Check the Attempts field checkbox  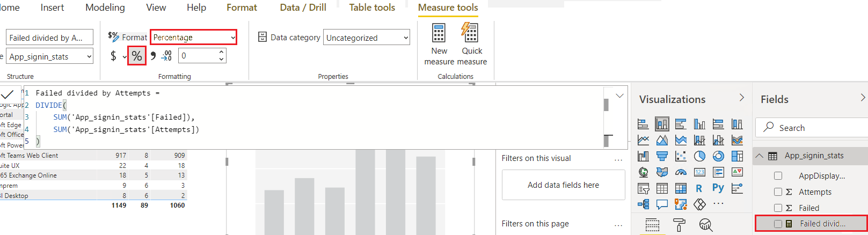(778, 192)
